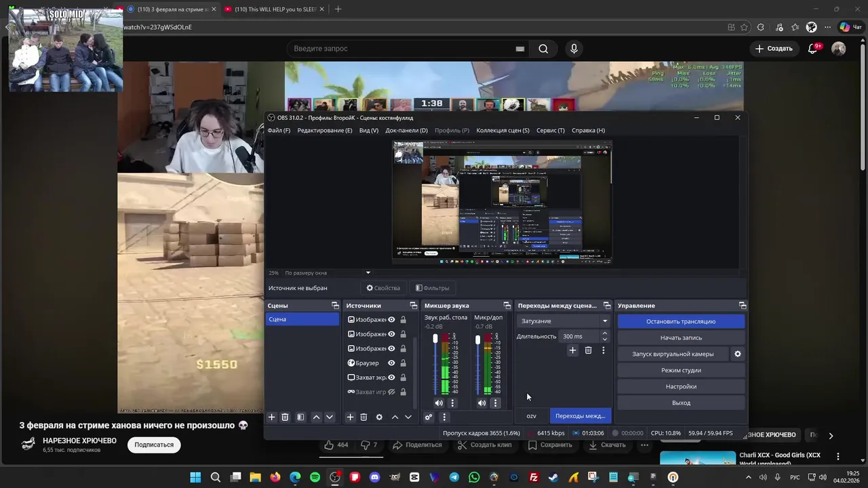This screenshot has width=868, height=488.
Task: Add a new scene in Сцены panel
Action: tap(272, 417)
